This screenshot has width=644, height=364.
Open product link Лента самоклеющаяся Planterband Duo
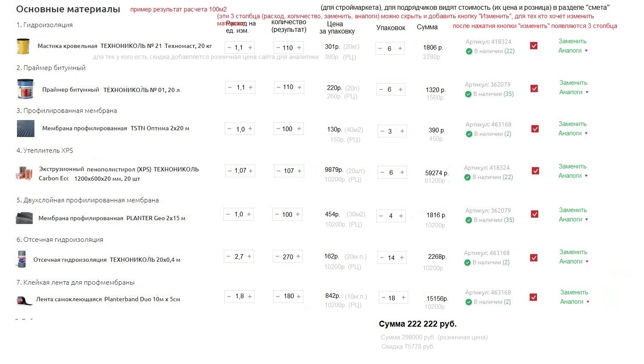pyautogui.click(x=108, y=299)
